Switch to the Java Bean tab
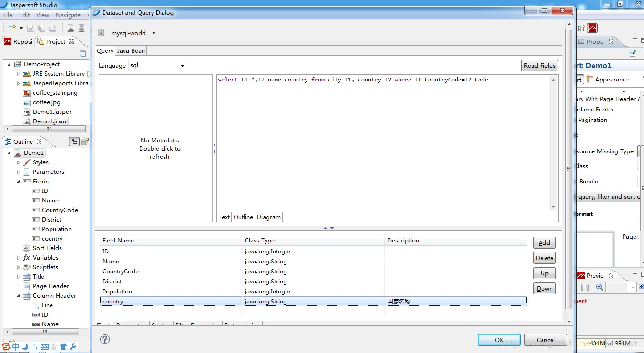This screenshot has width=644, height=353. (131, 51)
